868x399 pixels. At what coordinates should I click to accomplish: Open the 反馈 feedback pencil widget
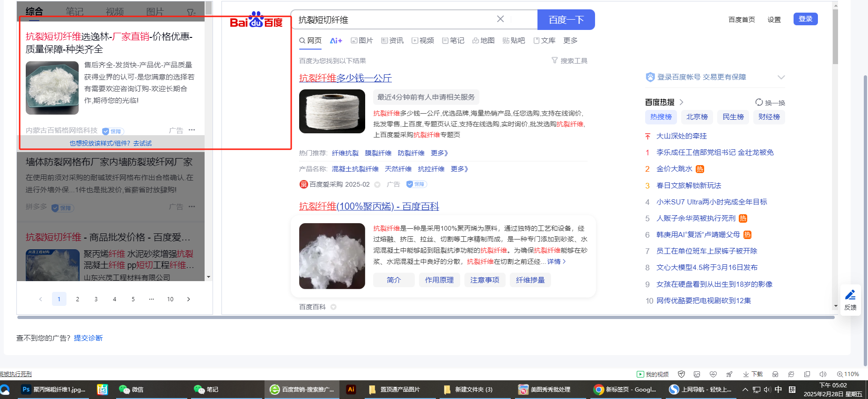[850, 300]
